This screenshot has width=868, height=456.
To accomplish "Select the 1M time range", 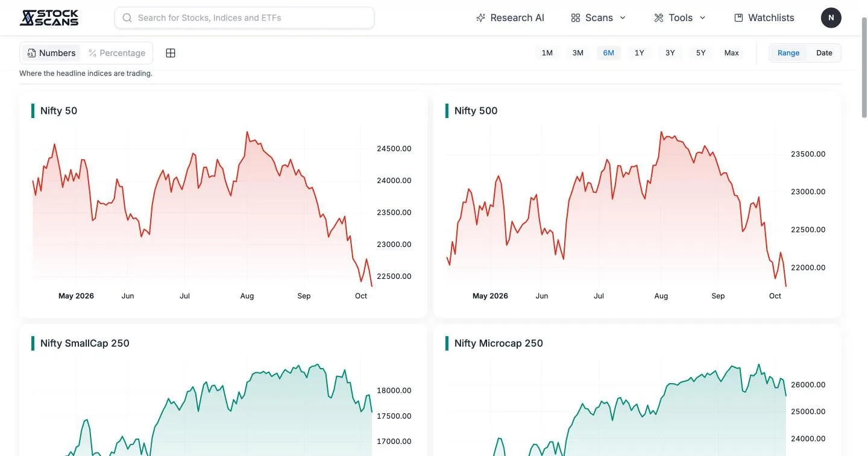I will 547,53.
